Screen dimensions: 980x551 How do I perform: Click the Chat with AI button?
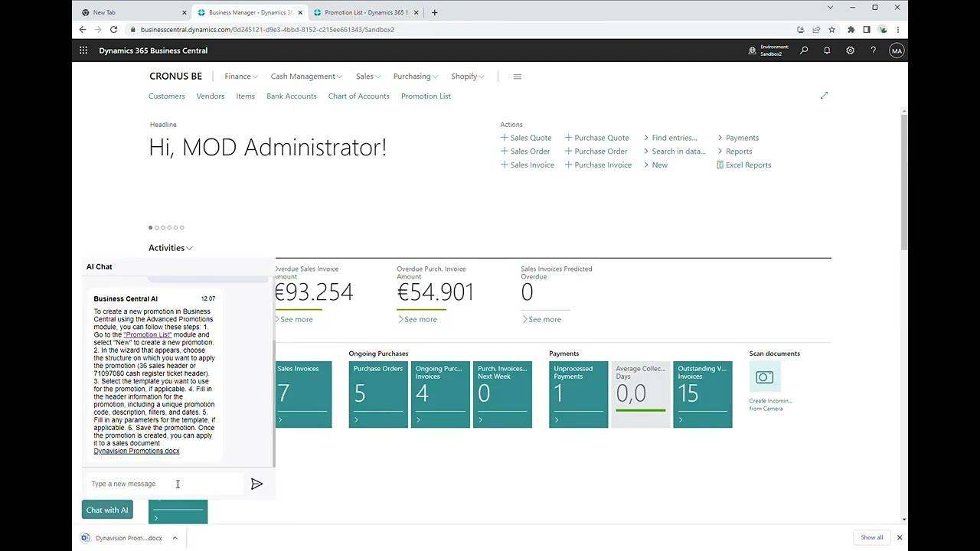(106, 510)
